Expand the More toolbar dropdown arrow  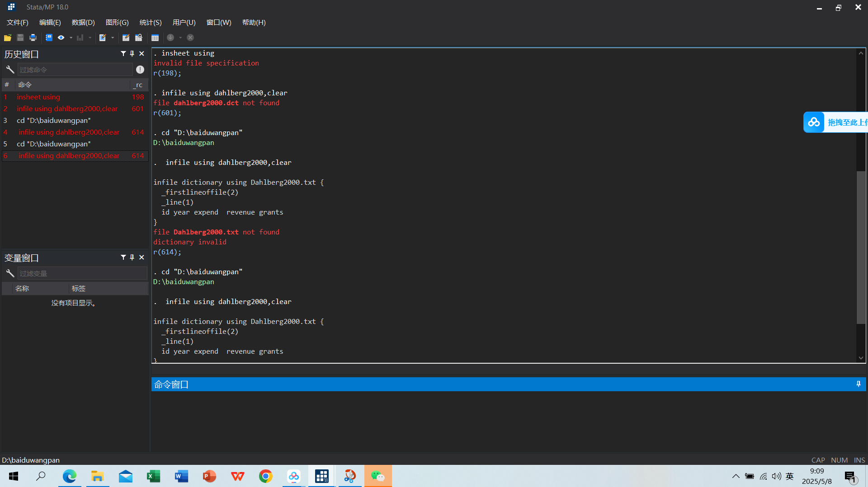[x=180, y=37]
